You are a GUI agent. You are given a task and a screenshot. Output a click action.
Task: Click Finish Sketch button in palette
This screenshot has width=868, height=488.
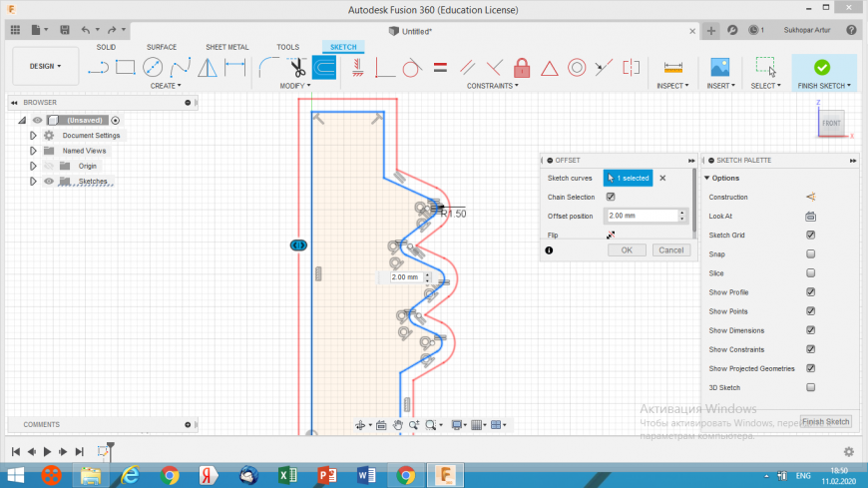tap(825, 421)
